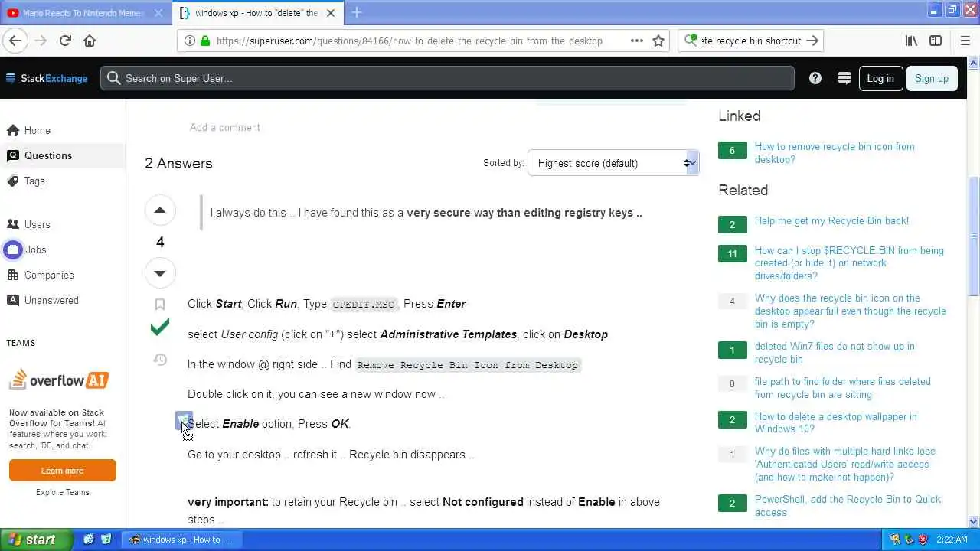The width and height of the screenshot is (980, 551).
Task: Open deleted Win7 files do not show up link
Action: (x=835, y=353)
